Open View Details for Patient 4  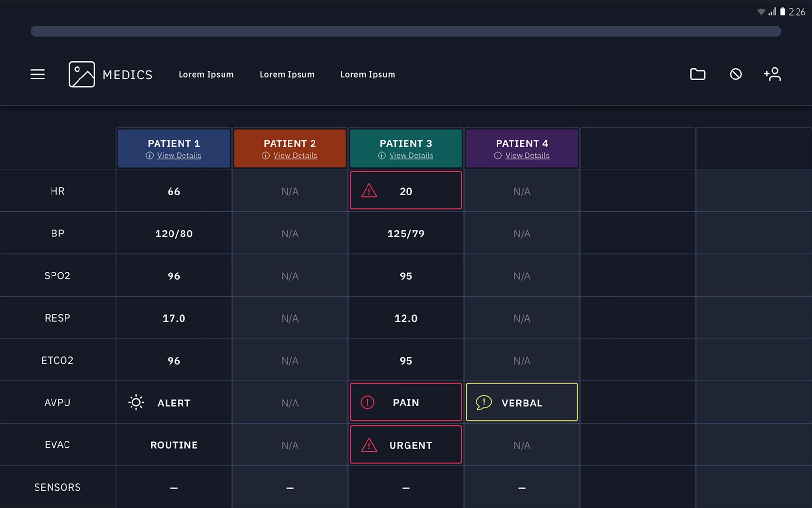pyautogui.click(x=527, y=156)
